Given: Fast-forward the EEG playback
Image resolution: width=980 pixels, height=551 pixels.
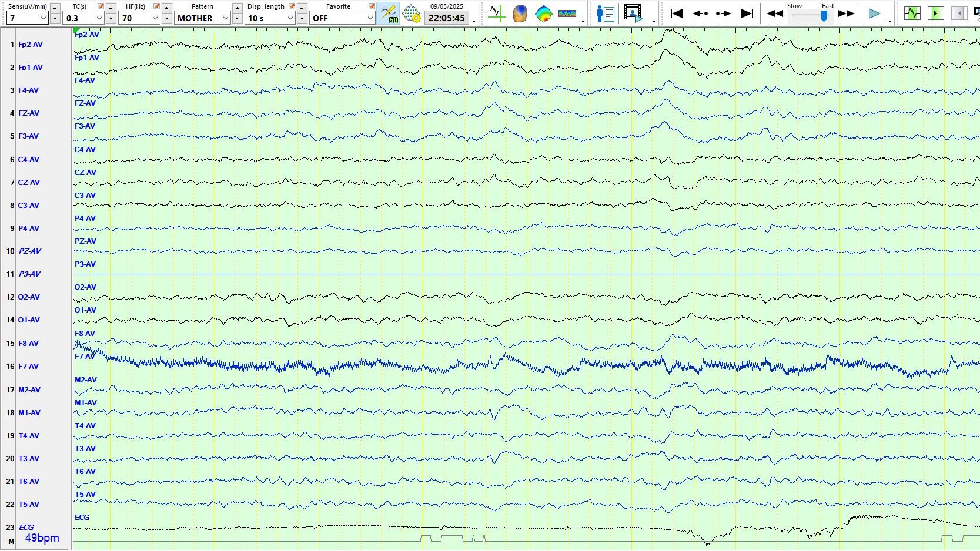Looking at the screenshot, I should (846, 13).
